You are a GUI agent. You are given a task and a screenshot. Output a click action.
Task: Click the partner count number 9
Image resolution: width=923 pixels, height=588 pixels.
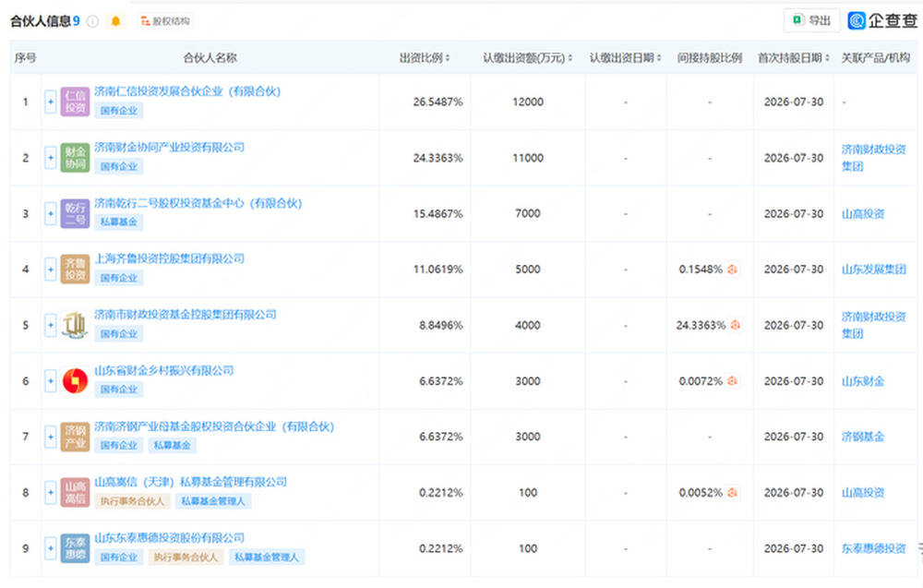point(76,21)
